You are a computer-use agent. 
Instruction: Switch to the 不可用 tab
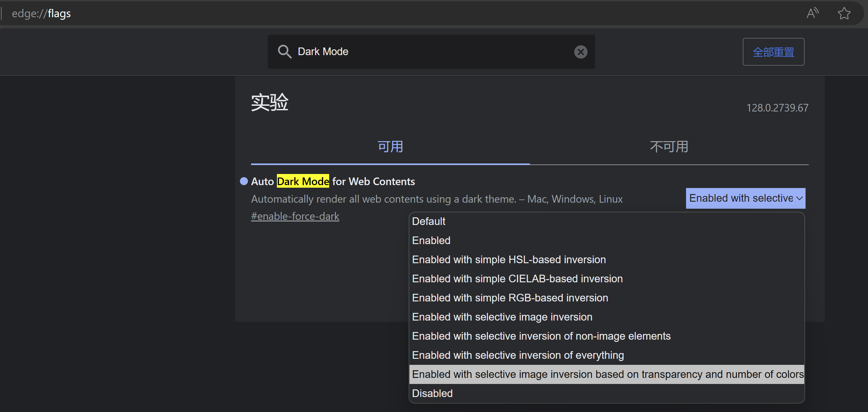coord(669,147)
